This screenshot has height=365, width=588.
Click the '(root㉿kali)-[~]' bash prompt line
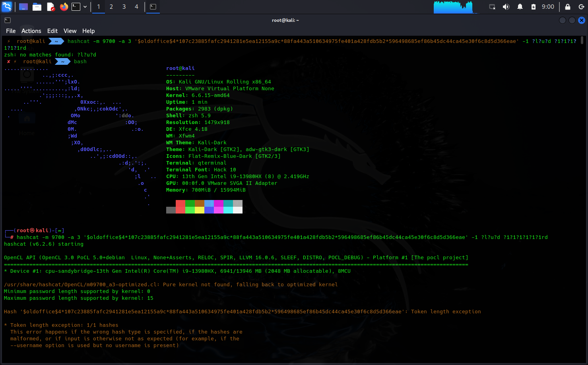pos(34,231)
